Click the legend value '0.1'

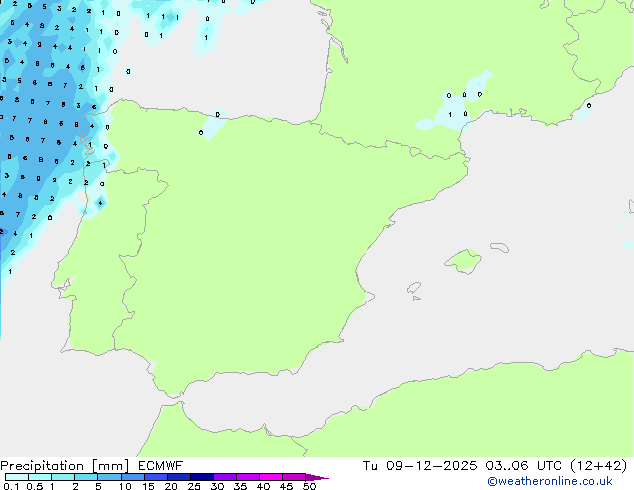(x=11, y=486)
